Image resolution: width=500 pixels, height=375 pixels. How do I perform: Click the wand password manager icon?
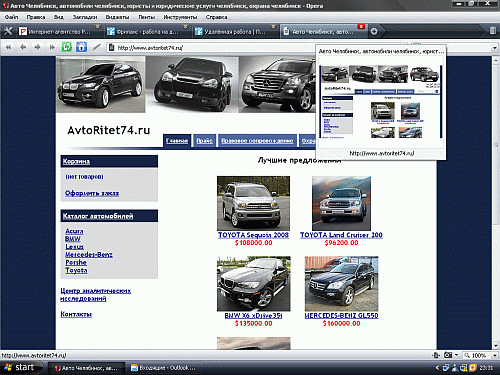point(96,47)
